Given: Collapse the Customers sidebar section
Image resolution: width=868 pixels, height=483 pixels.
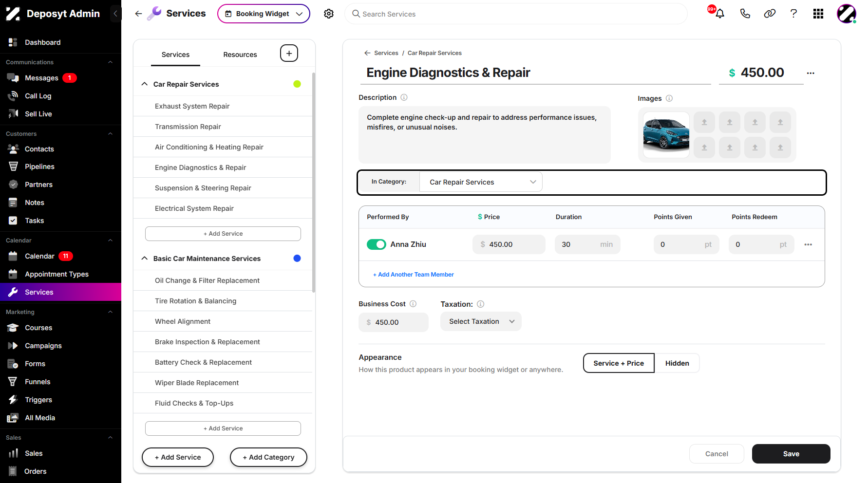Looking at the screenshot, I should (110, 134).
